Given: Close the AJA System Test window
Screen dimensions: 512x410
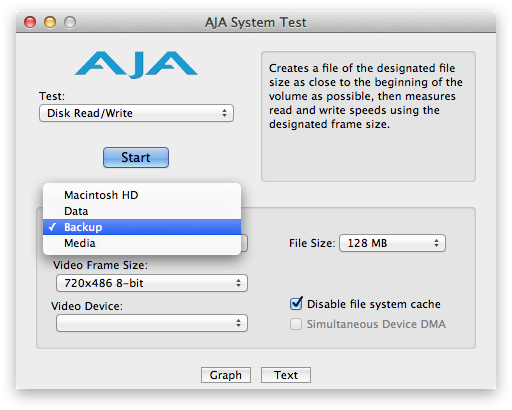Looking at the screenshot, I should 30,22.
